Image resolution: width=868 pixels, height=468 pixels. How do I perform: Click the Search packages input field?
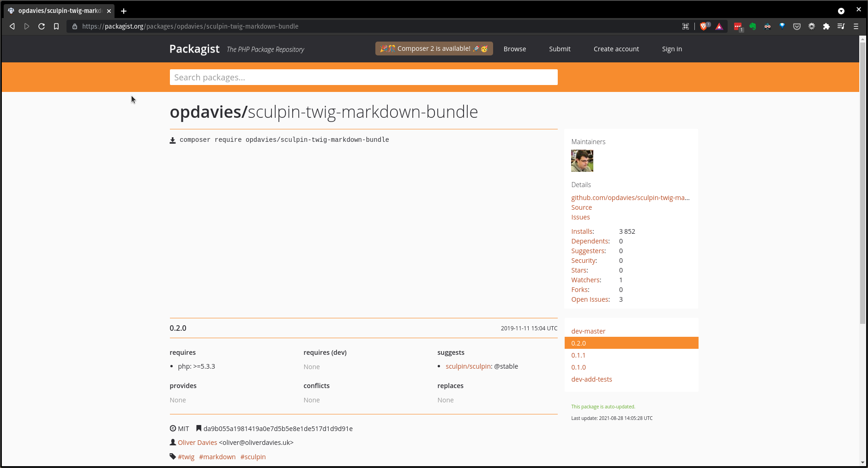(x=363, y=77)
